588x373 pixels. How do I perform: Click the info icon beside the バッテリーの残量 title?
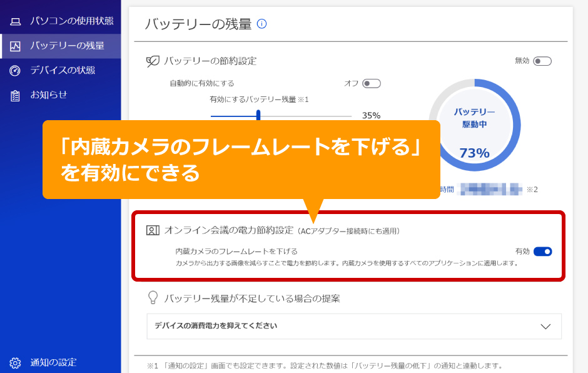point(262,24)
